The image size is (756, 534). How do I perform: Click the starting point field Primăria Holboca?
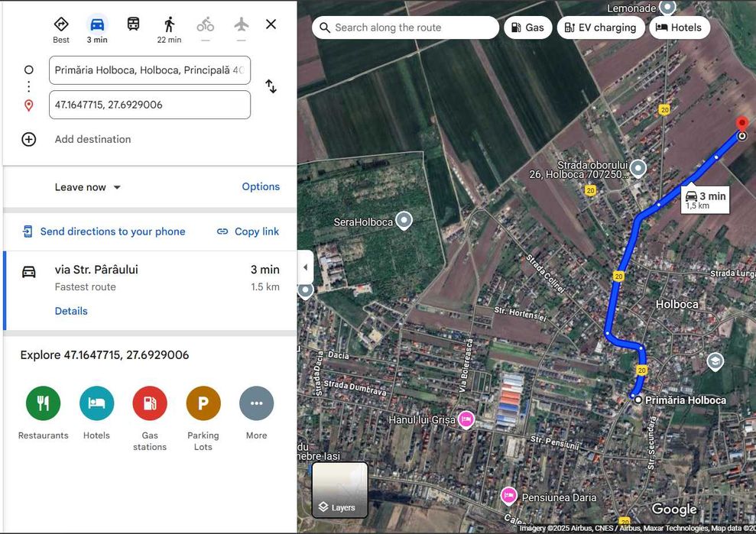pyautogui.click(x=150, y=70)
